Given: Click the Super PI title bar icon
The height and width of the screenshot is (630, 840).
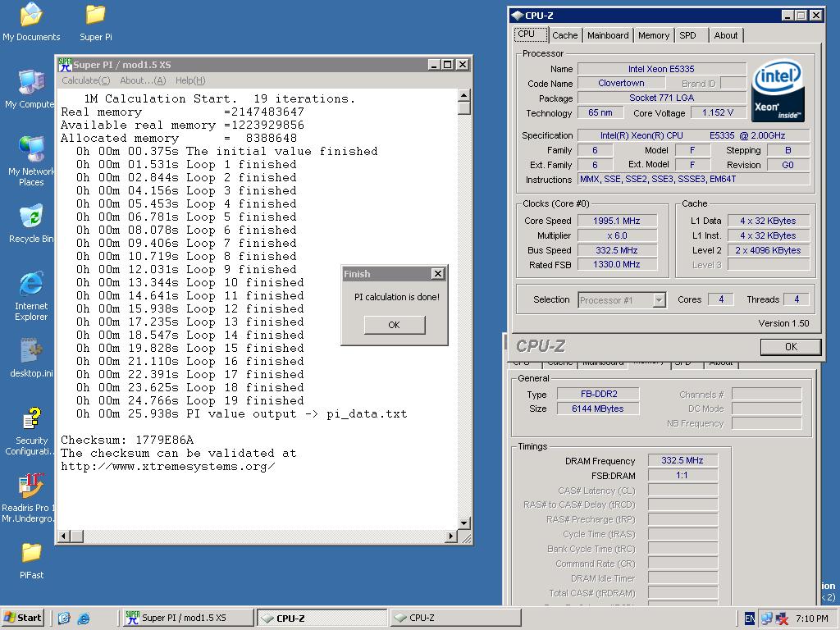Looking at the screenshot, I should pyautogui.click(x=66, y=65).
